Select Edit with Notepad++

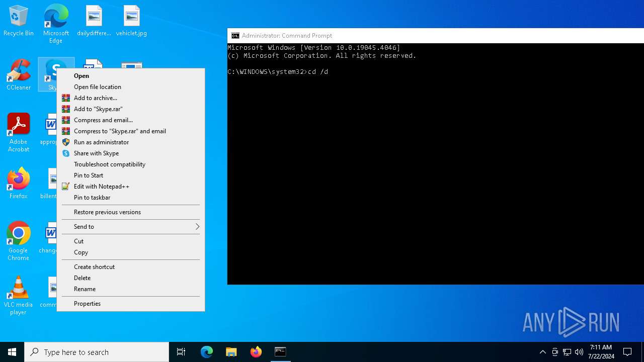pos(131,187)
